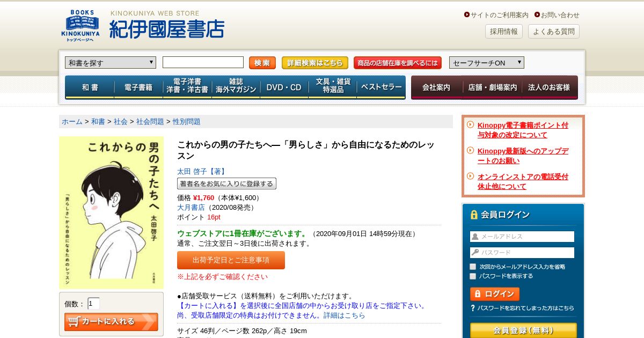This screenshot has height=338, width=644.
Task: Click the 紀伊國屋書店 store name logo
Action: point(166,29)
